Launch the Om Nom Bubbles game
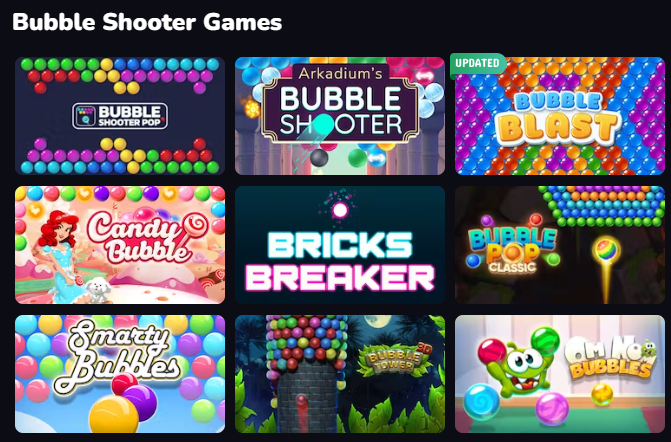Screen dimensions: 671x442 click(560, 374)
